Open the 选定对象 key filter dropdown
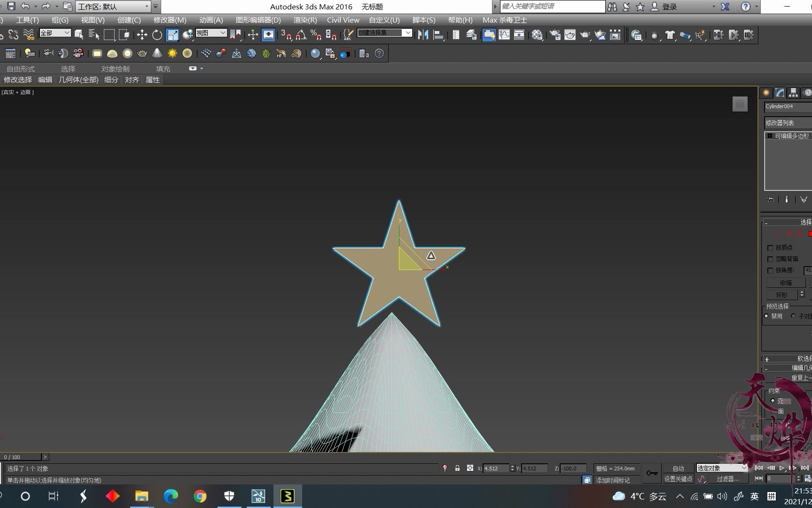Screen dimensions: 812x508 [721, 468]
